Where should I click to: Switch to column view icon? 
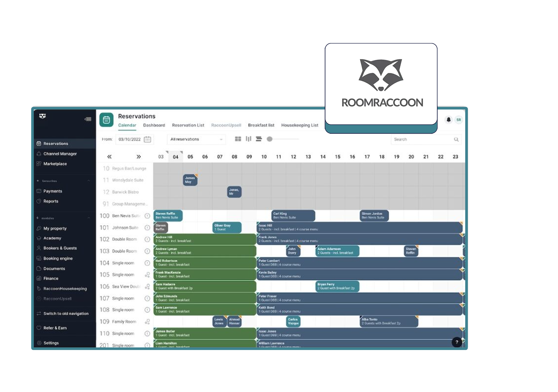point(248,139)
